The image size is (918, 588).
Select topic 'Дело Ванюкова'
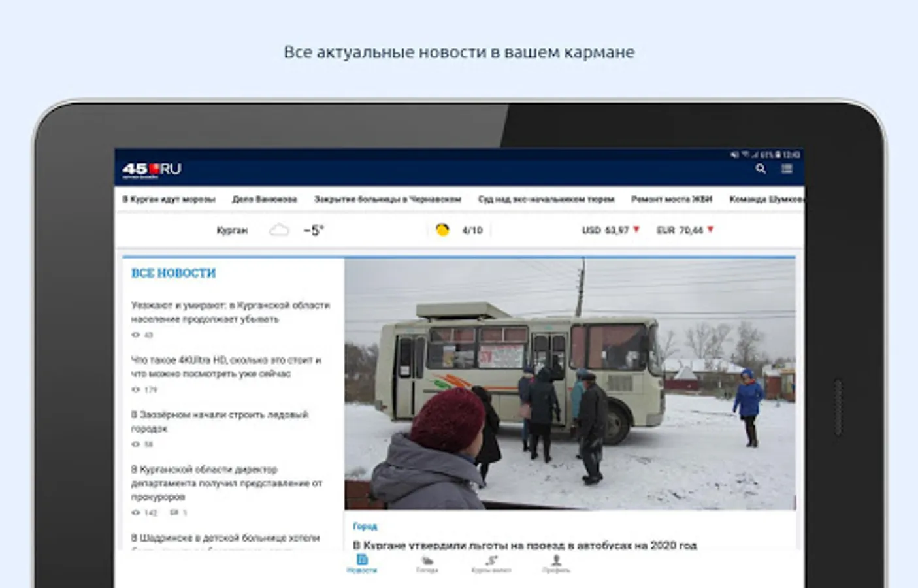tap(265, 199)
